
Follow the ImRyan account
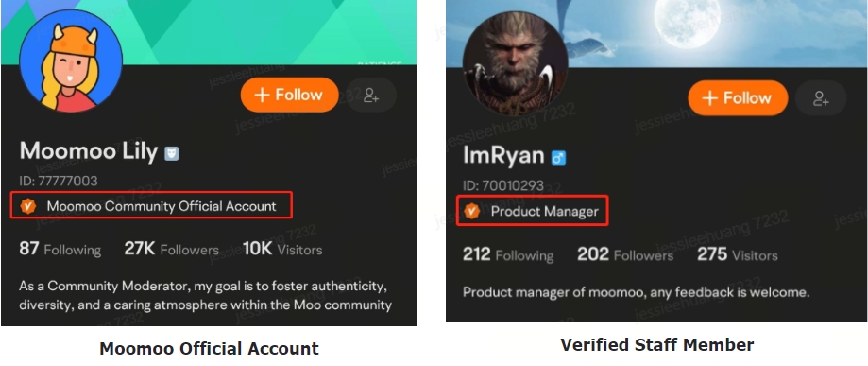[738, 98]
